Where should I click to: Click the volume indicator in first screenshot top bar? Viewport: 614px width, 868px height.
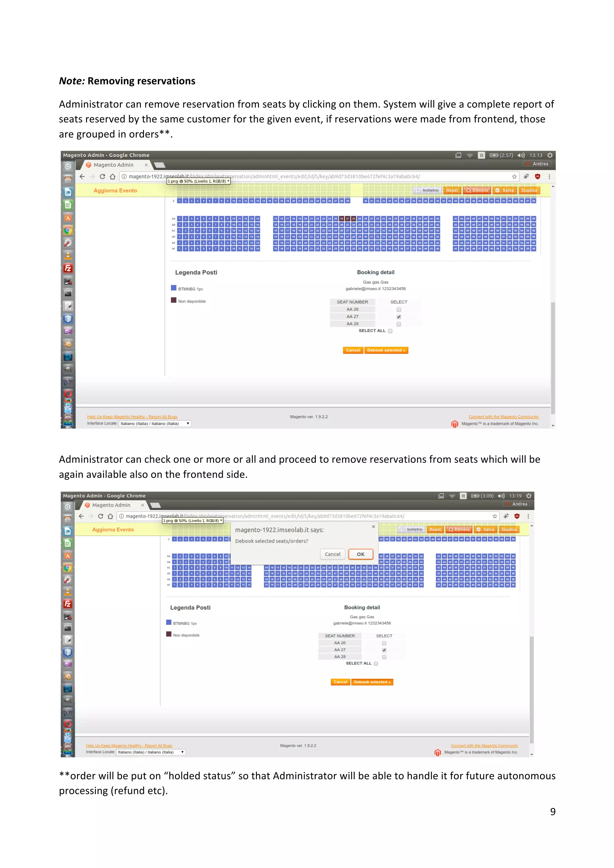521,155
